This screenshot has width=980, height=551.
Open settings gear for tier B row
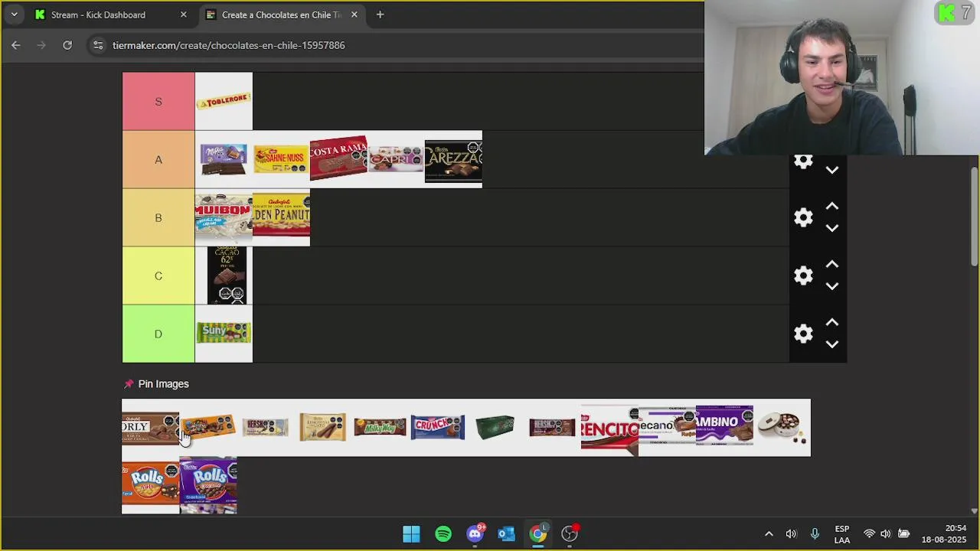(x=803, y=217)
